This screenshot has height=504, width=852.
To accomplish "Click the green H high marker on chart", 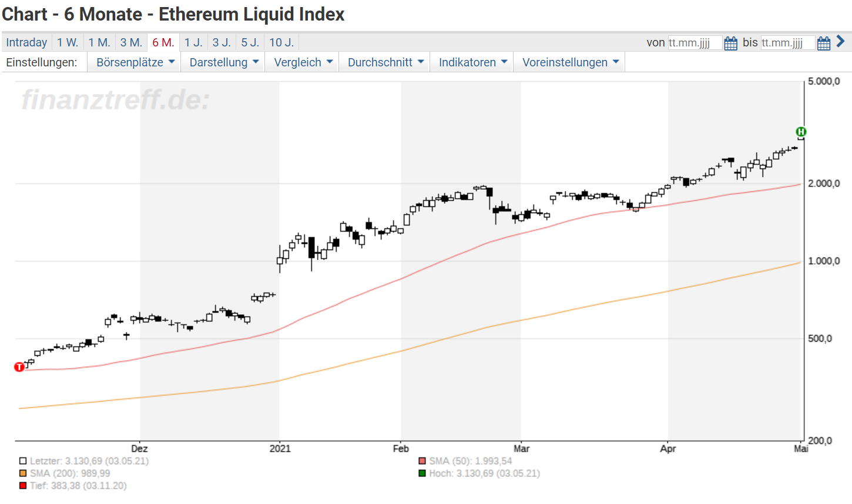I will tap(801, 132).
